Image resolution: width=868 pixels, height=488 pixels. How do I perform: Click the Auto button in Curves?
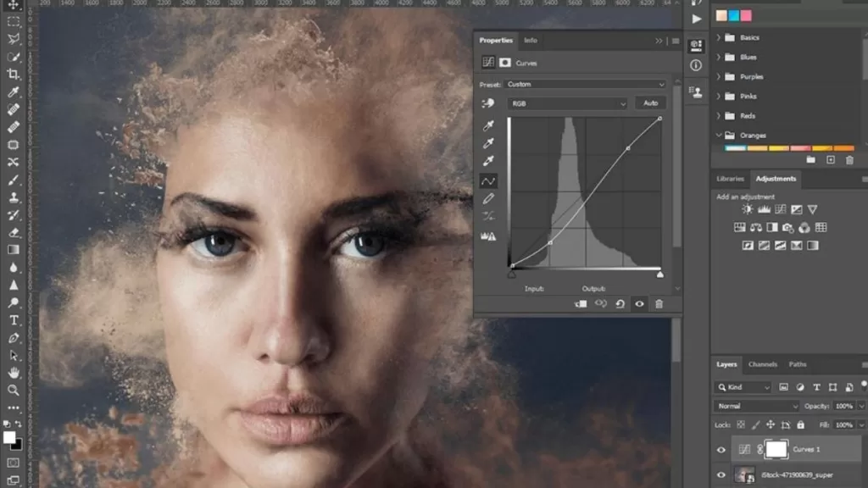tap(650, 103)
